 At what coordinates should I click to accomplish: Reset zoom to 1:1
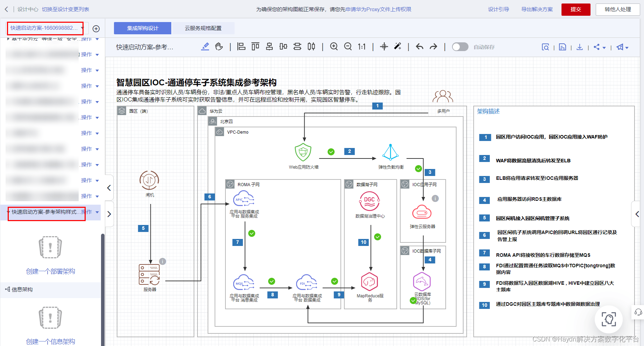point(362,47)
